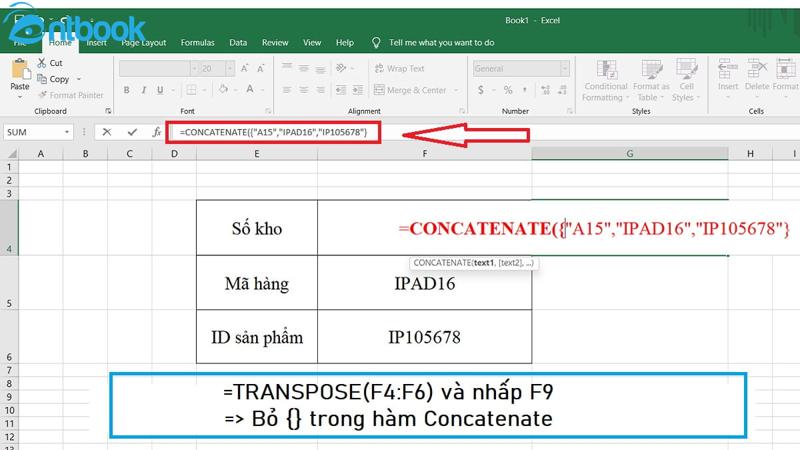The image size is (800, 450).
Task: Toggle Wrap Text
Action: tap(399, 68)
